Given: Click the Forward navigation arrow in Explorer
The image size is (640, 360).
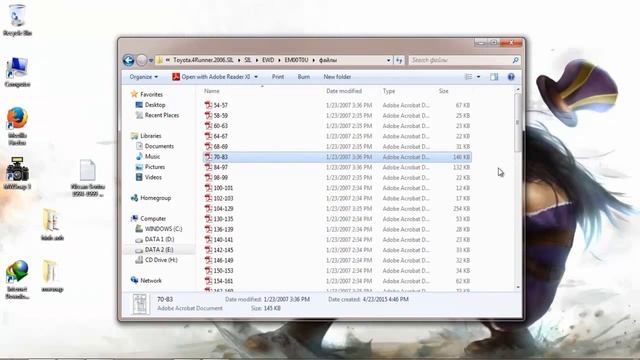Looking at the screenshot, I should coord(141,60).
